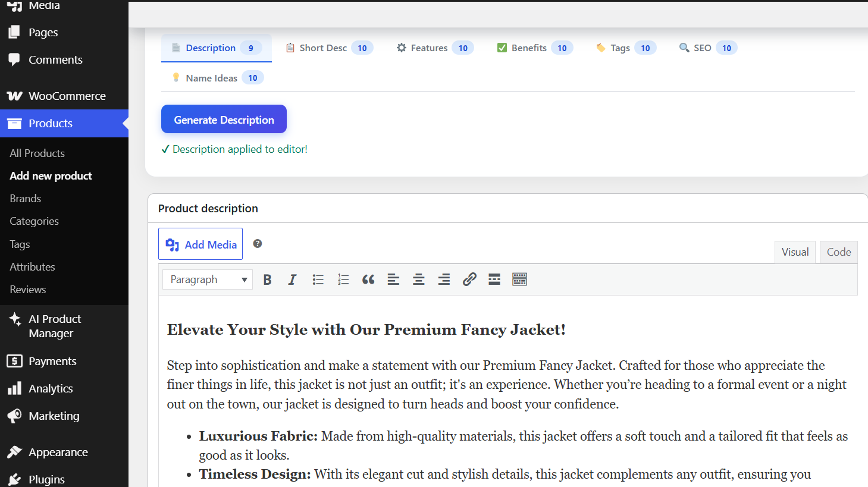
Task: Click Generate Description button
Action: coord(224,119)
